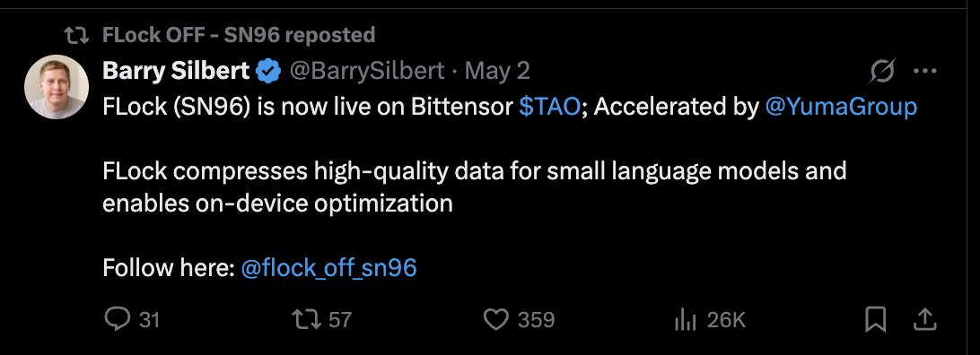Click the Barry Silbert display name

coord(176,71)
